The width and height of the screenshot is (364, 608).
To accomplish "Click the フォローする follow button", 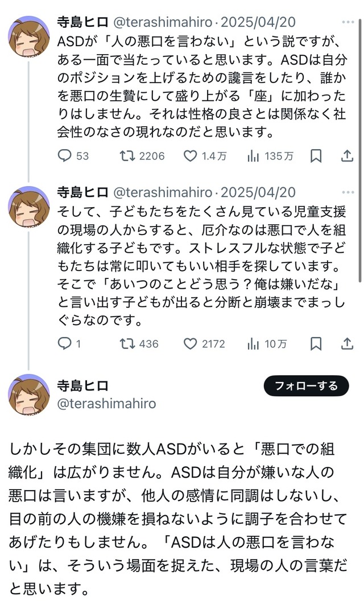I will click(306, 386).
